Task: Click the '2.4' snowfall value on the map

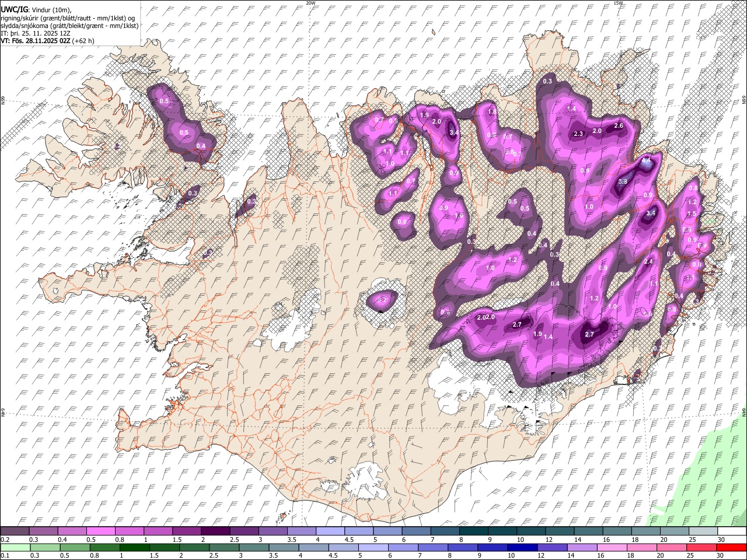Action: pos(648,262)
